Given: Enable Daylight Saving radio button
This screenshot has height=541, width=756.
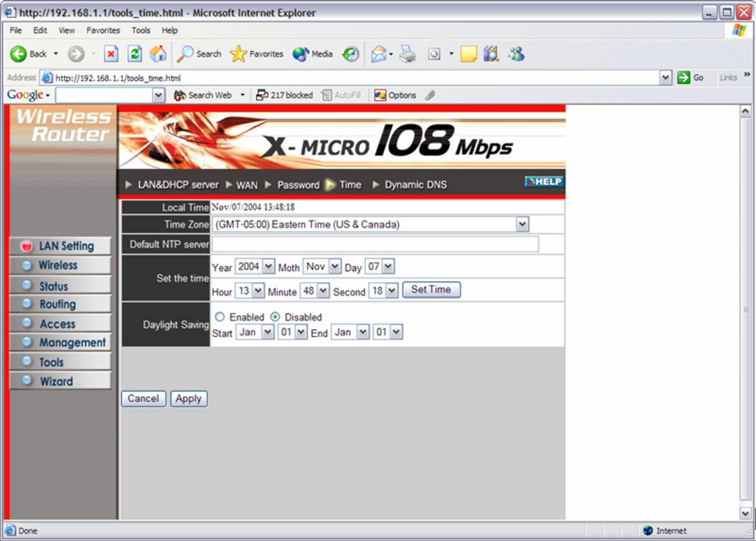Looking at the screenshot, I should pos(220,316).
